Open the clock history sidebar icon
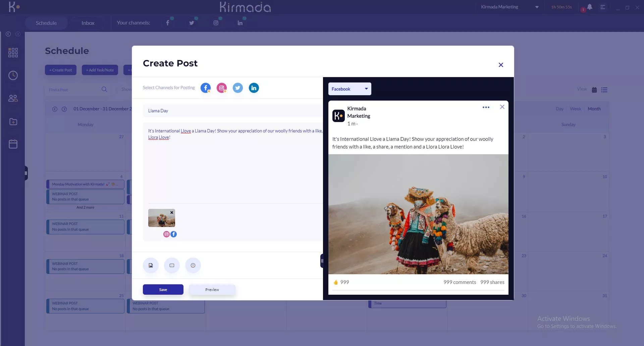The width and height of the screenshot is (644, 346). (13, 75)
